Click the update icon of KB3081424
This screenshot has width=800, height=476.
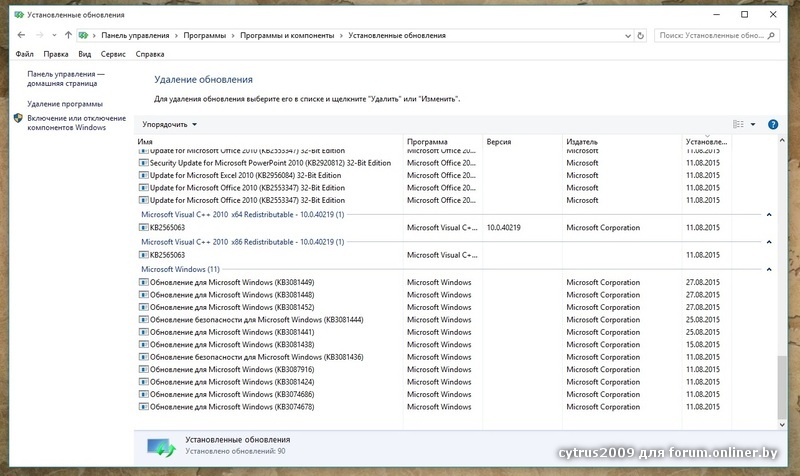coord(143,382)
